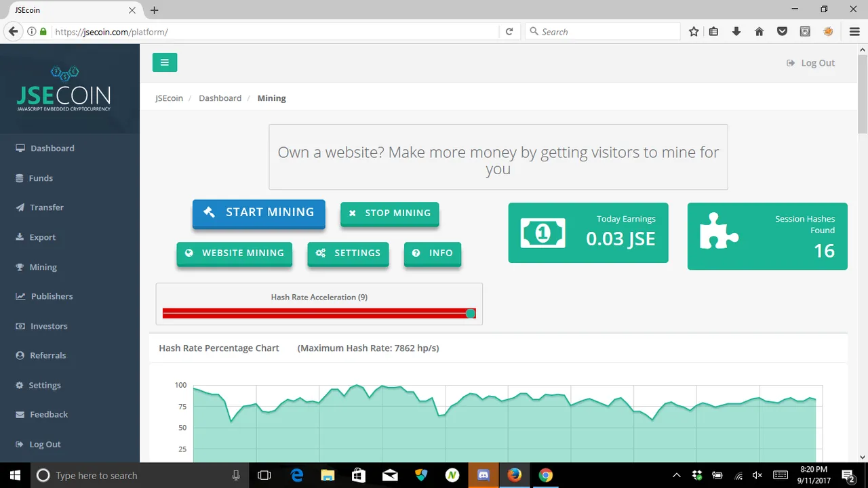Go to Firefox home page icon
This screenshot has height=488, width=868.
(759, 32)
